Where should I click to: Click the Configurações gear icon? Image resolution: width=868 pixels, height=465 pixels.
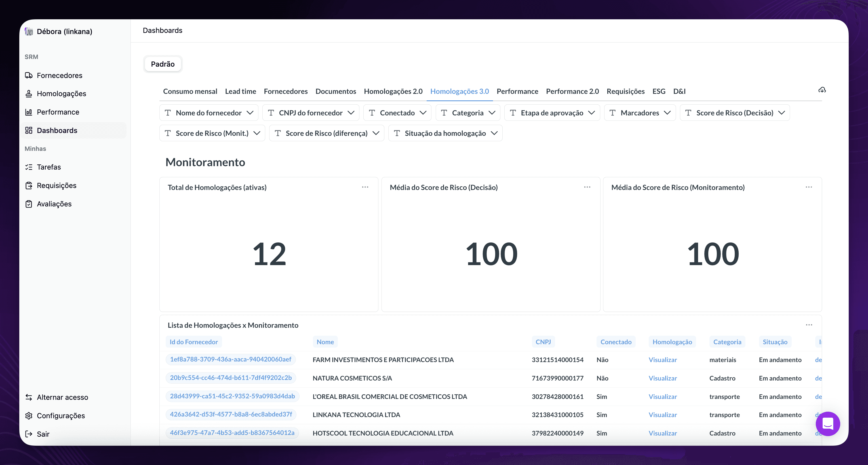(x=29, y=416)
